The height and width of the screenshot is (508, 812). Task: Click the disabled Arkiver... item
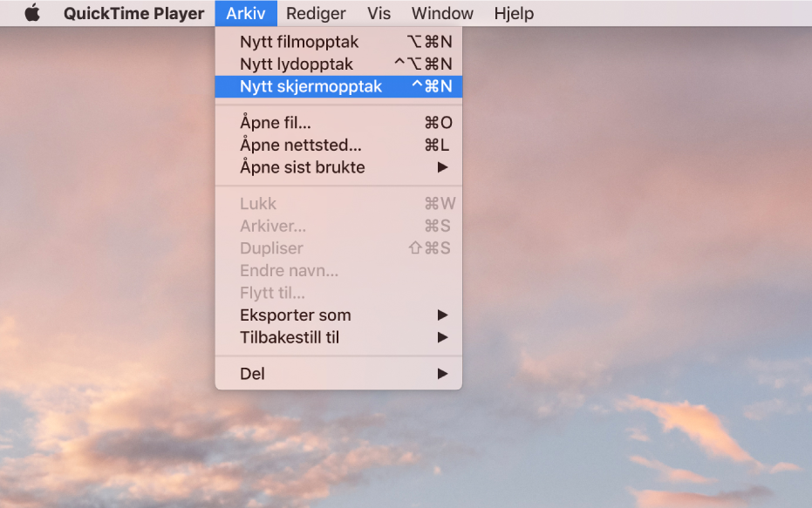(x=338, y=226)
